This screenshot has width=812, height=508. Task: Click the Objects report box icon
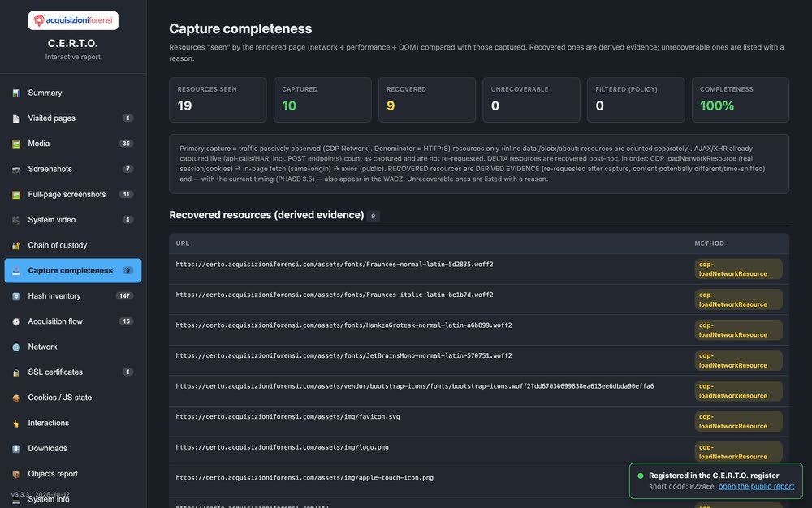click(16, 474)
